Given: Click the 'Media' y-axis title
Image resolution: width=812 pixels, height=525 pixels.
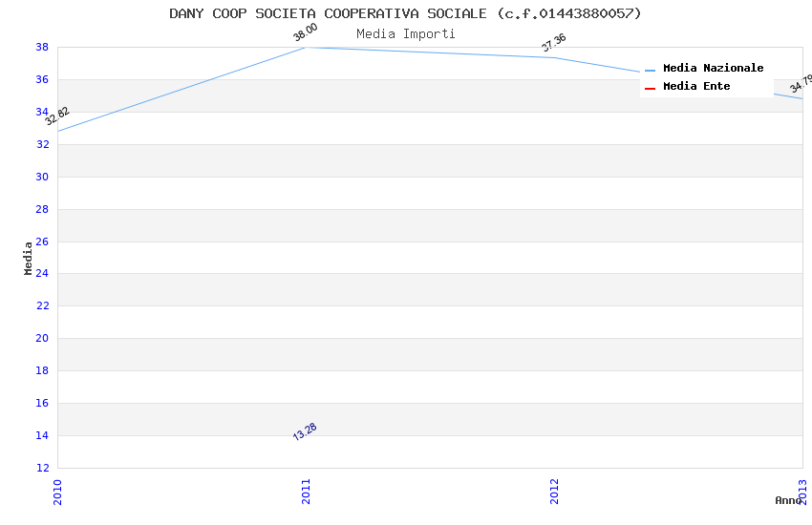Looking at the screenshot, I should point(28,258).
